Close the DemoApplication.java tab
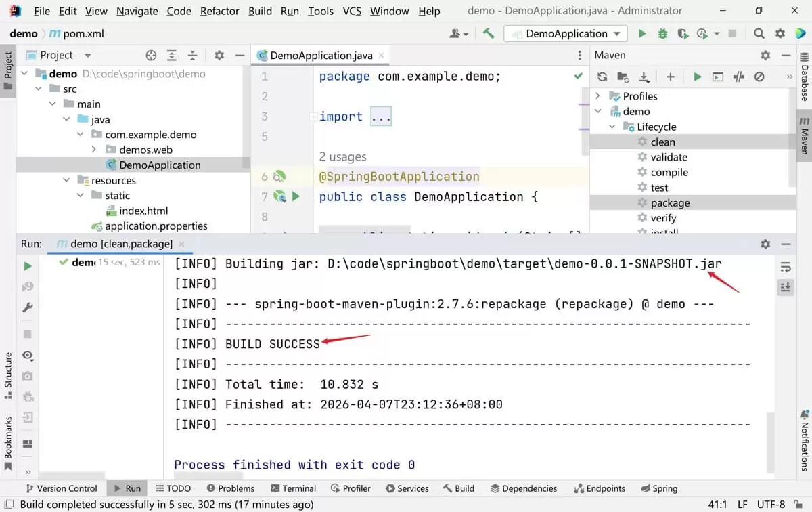 [381, 56]
